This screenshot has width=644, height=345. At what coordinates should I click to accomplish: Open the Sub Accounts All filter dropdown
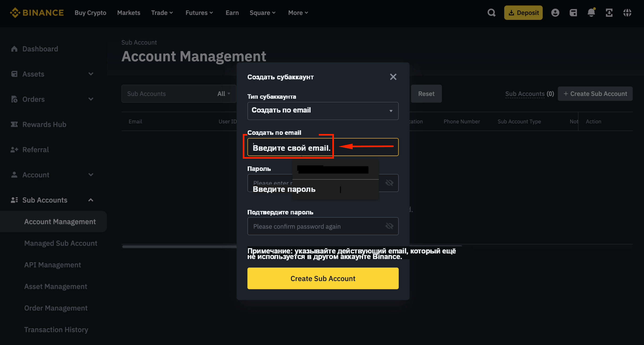click(x=224, y=94)
